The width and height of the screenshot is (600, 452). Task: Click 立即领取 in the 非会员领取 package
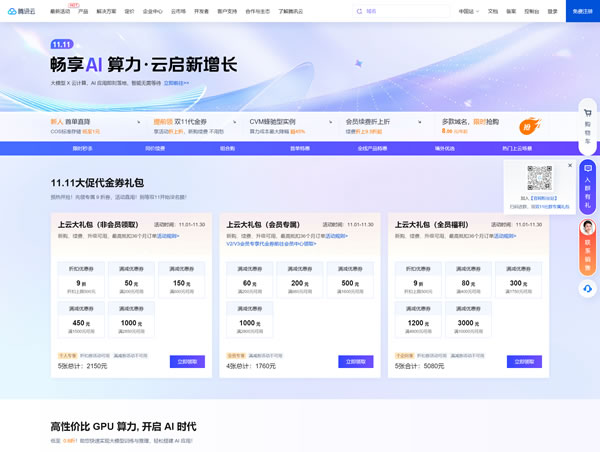click(x=187, y=362)
